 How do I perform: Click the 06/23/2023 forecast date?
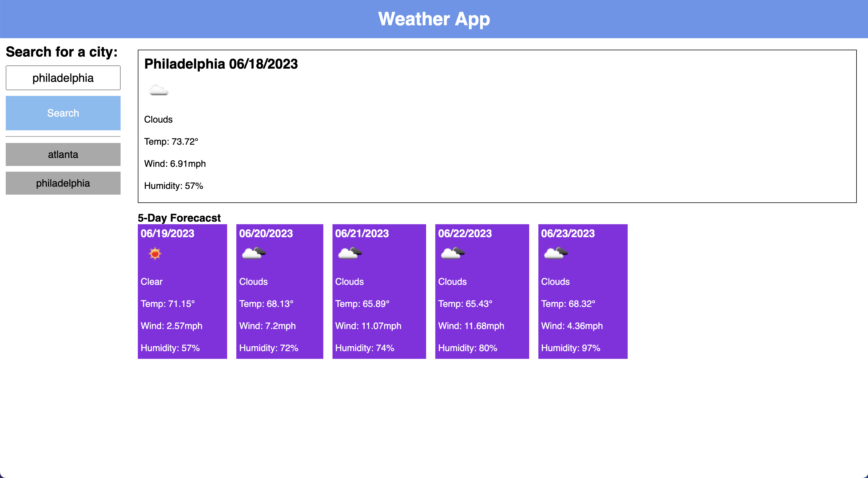[x=568, y=233]
